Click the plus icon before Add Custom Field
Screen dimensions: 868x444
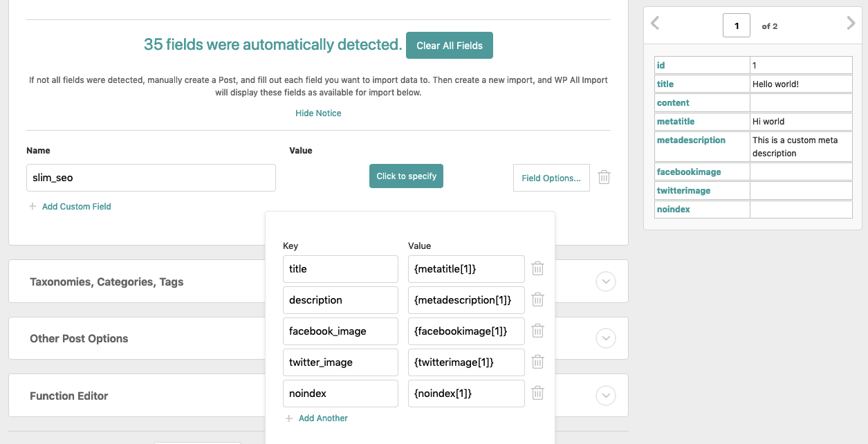tap(32, 206)
